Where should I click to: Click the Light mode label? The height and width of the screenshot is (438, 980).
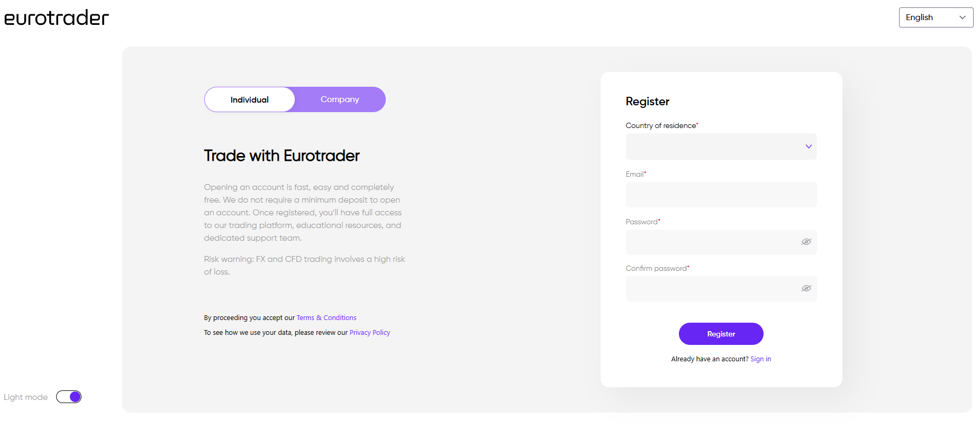click(26, 397)
